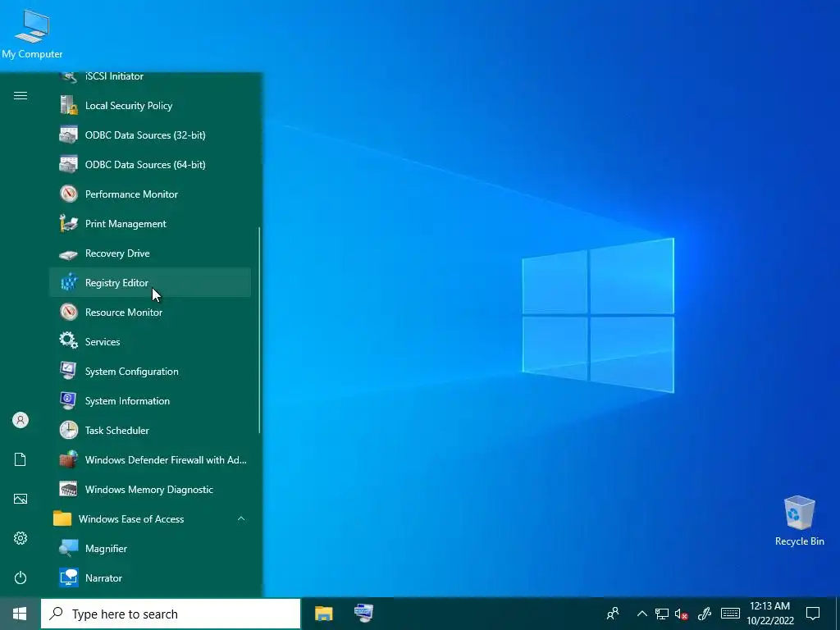Open the touch keyboard tray icon
This screenshot has height=630, width=840.
[730, 614]
